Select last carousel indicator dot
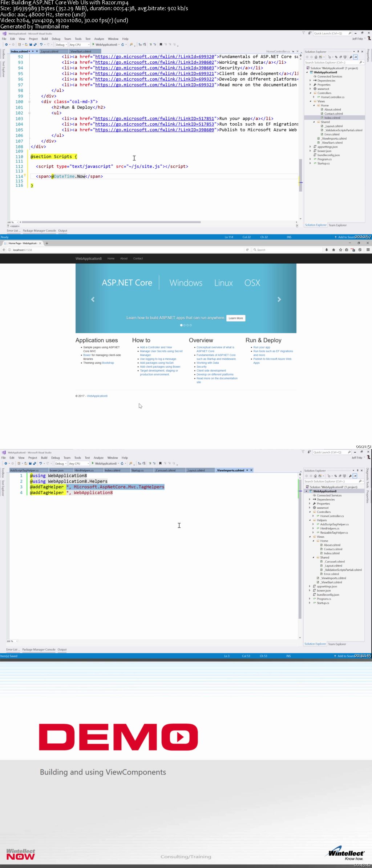372x868 pixels. [190, 325]
